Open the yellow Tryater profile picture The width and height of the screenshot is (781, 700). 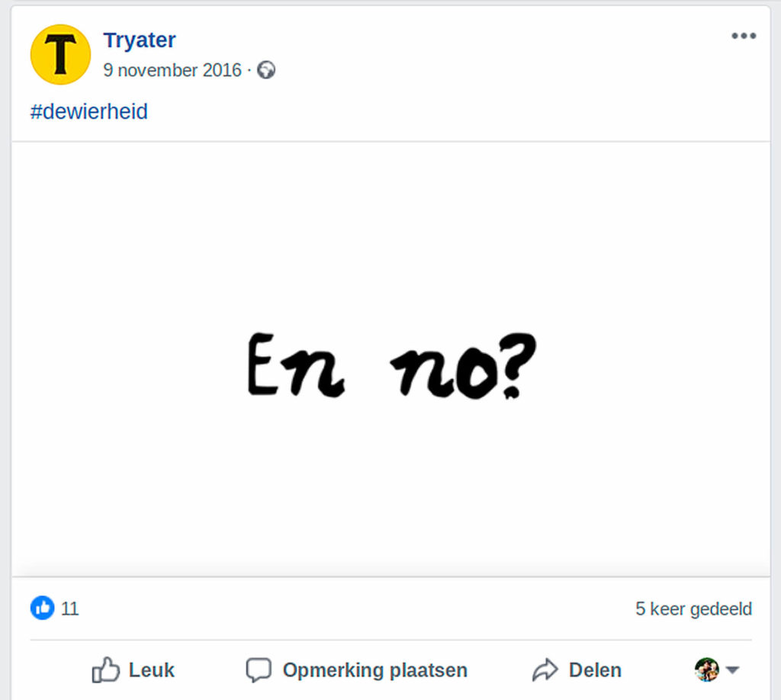pos(60,54)
